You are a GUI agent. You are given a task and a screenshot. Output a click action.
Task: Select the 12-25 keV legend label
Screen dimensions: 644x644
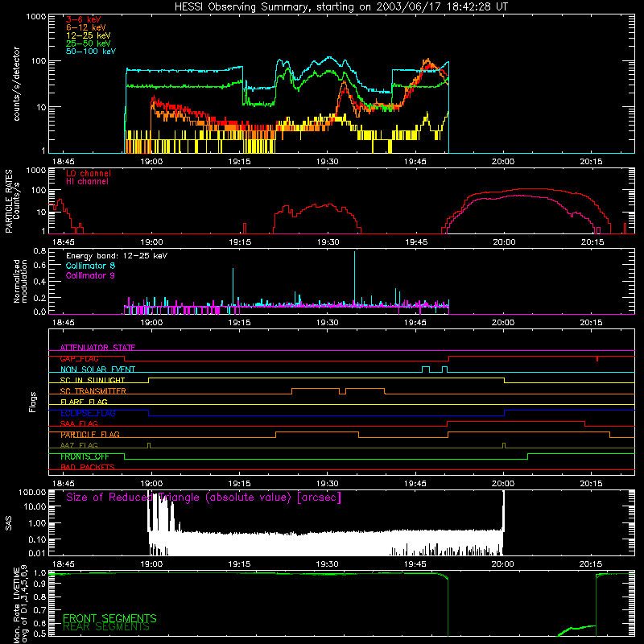(89, 35)
